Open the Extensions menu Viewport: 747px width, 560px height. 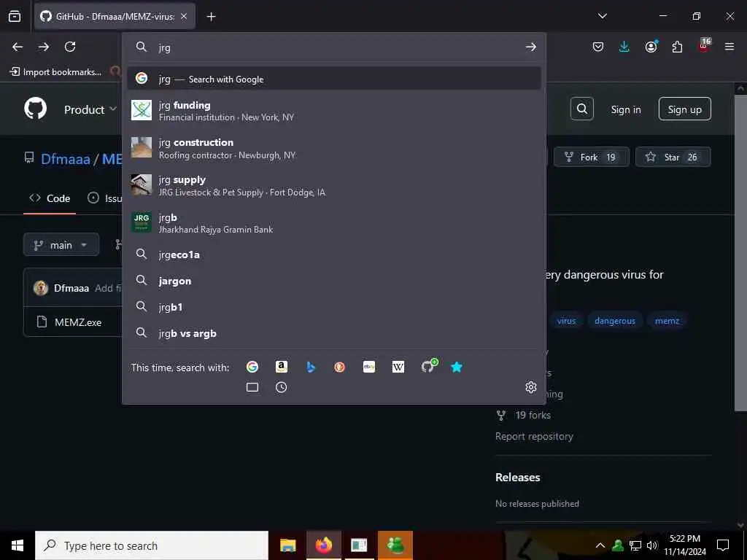tap(677, 47)
